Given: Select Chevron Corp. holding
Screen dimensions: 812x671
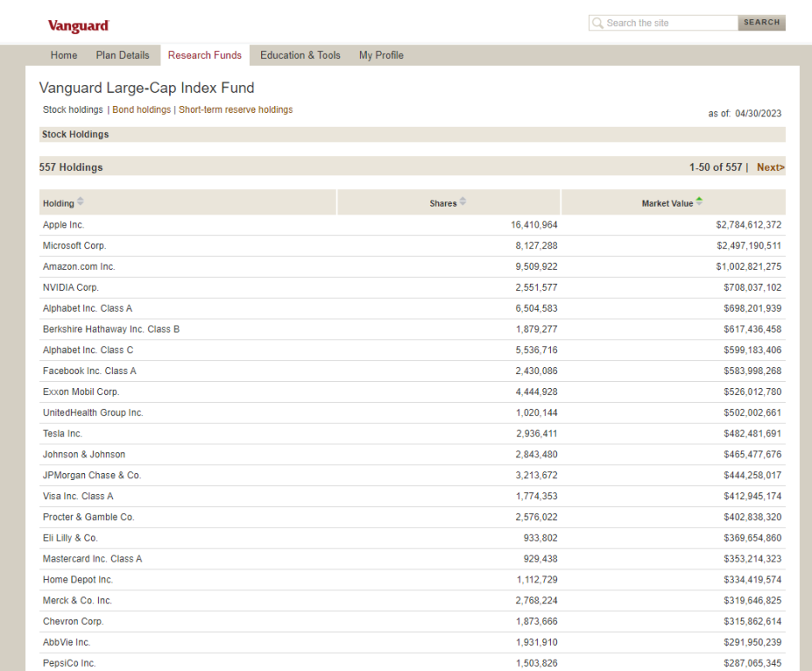Looking at the screenshot, I should [x=73, y=622].
